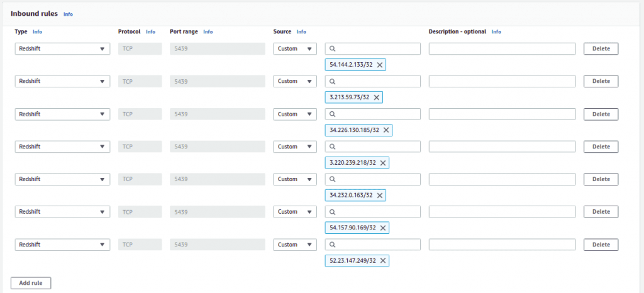Viewport: 644px width, 293px height.
Task: Click X on the 34.226.130.185/32 chip
Action: click(x=387, y=130)
